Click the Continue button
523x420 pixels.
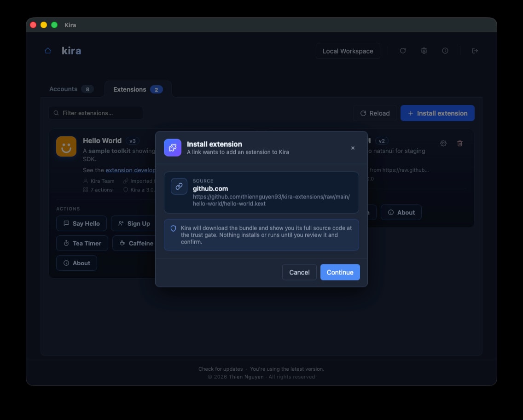pyautogui.click(x=340, y=272)
